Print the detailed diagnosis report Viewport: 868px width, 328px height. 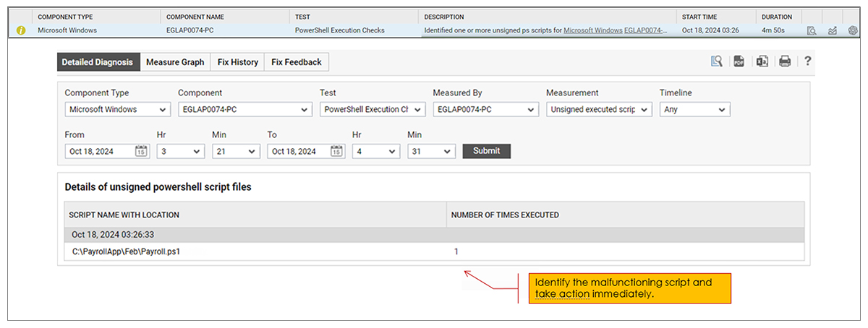coord(785,62)
